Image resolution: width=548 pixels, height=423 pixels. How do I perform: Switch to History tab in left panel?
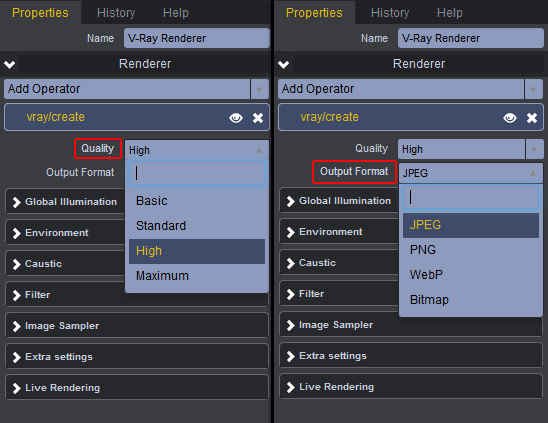[116, 13]
